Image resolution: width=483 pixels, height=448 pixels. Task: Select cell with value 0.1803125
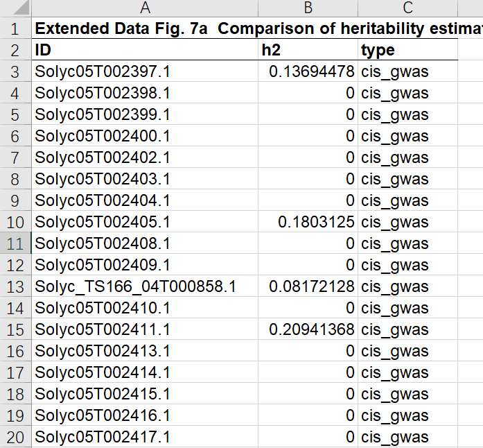pos(308,222)
